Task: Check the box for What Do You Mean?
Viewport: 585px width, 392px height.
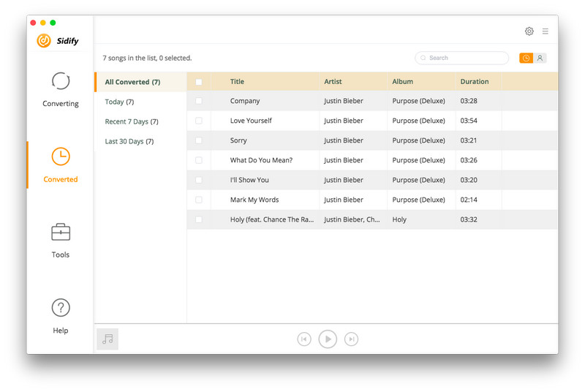Action: [199, 160]
